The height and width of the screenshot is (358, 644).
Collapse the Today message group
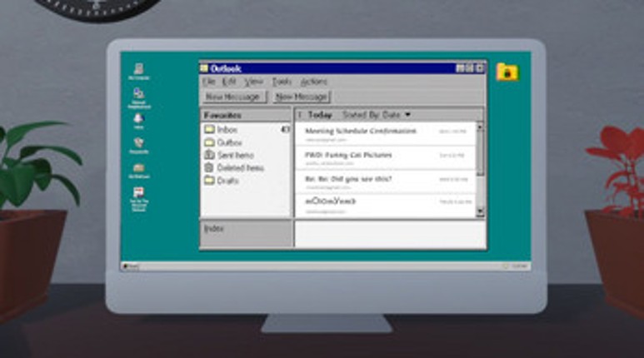click(x=301, y=115)
